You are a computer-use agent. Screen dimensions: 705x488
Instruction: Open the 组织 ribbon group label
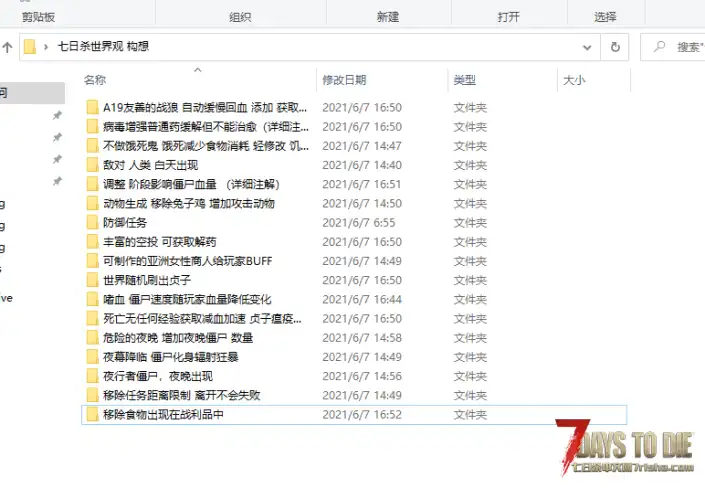point(240,17)
